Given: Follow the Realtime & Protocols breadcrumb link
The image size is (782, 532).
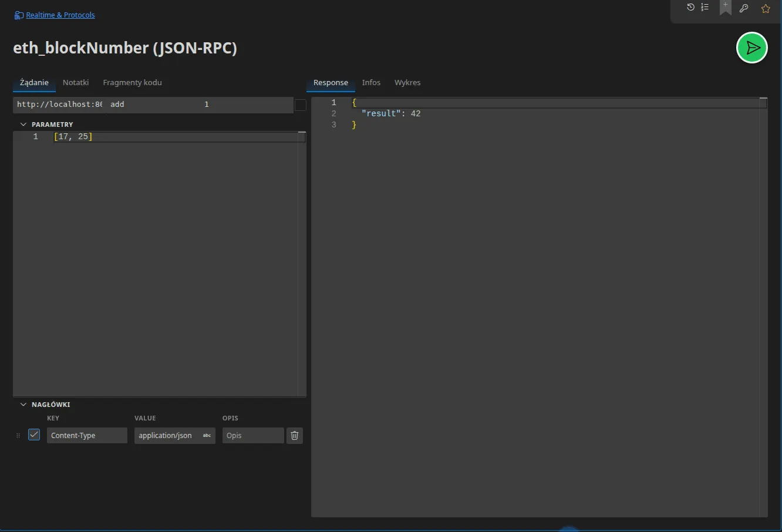Looking at the screenshot, I should click(x=60, y=15).
